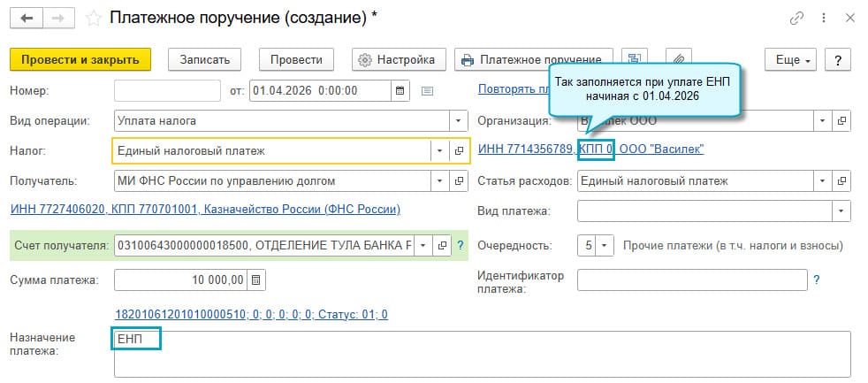Click the Назначение платежа text field

coord(482,354)
